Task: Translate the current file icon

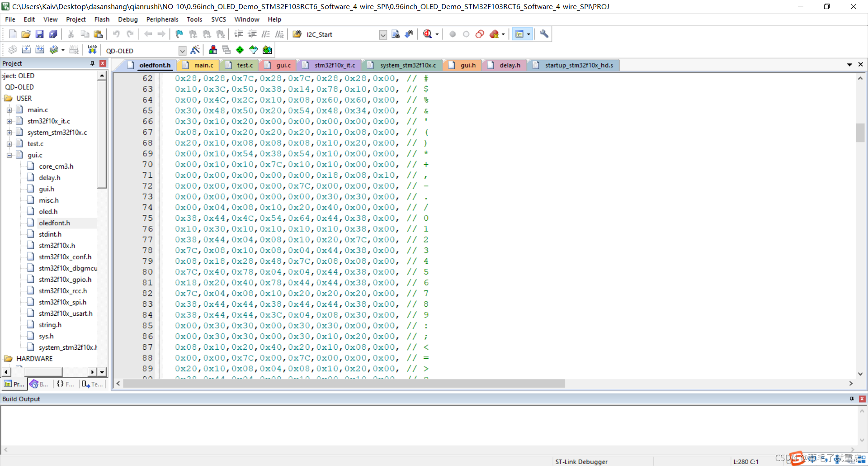Action: click(13, 50)
